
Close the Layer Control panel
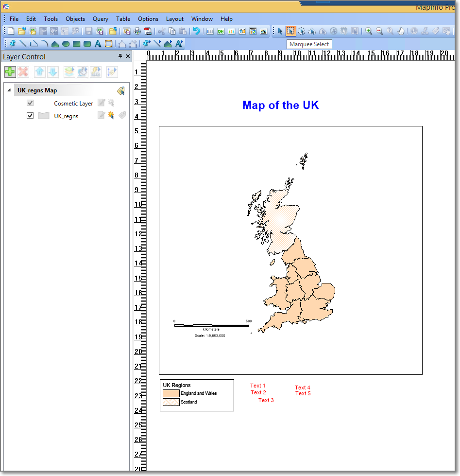point(128,56)
